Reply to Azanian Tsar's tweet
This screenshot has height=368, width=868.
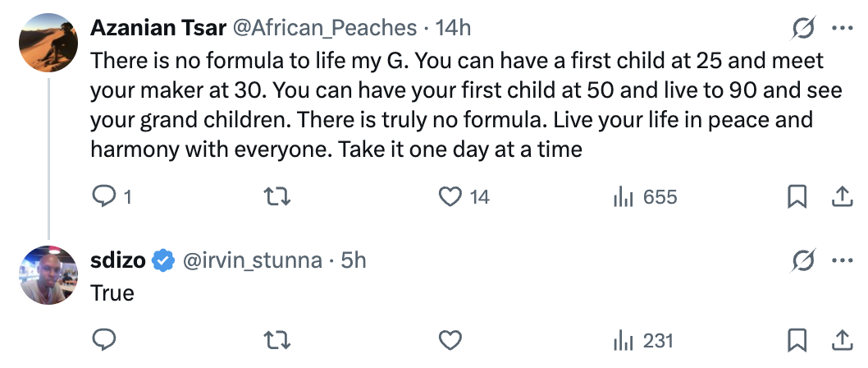pos(104,197)
